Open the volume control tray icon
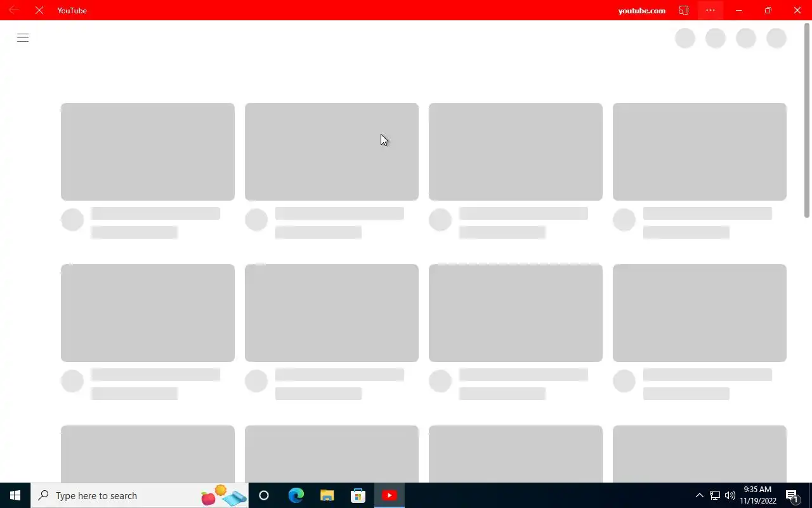 point(730,495)
